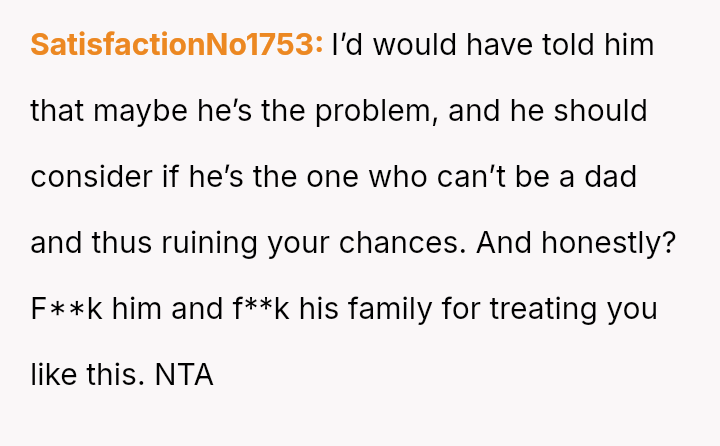Click the phrase "I'd would have told him"
This screenshot has height=446, width=720.
pos(492,45)
